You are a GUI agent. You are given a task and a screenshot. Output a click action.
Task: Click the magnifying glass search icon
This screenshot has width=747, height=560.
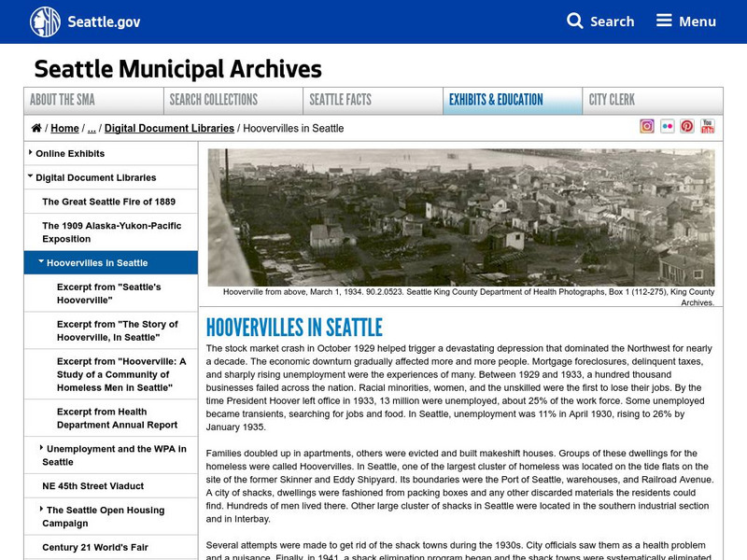(x=574, y=21)
